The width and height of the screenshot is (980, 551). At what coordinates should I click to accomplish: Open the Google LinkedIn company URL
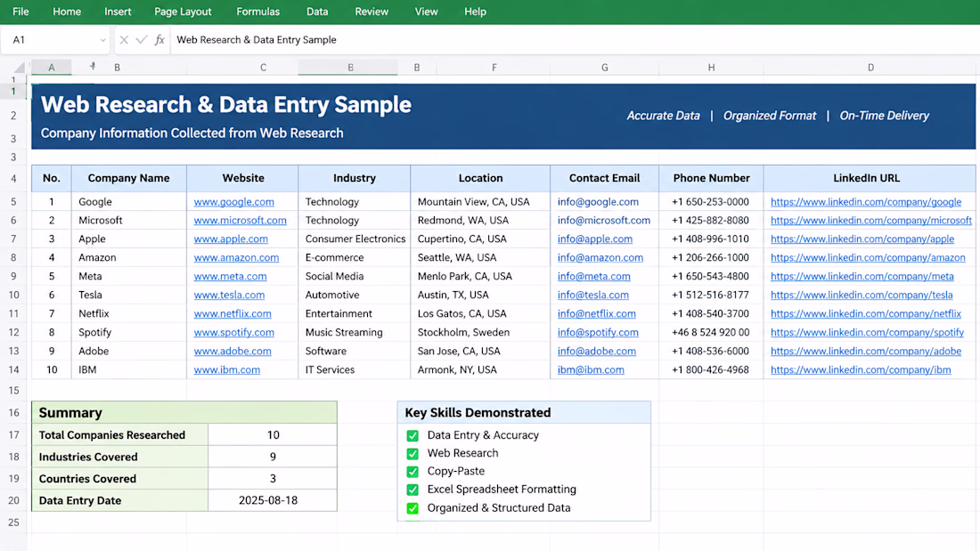(x=866, y=202)
